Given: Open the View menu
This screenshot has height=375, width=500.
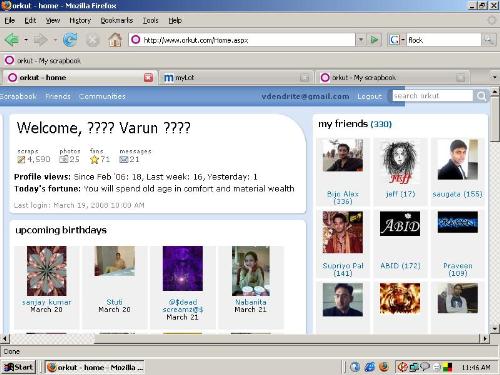Looking at the screenshot, I should [53, 21].
